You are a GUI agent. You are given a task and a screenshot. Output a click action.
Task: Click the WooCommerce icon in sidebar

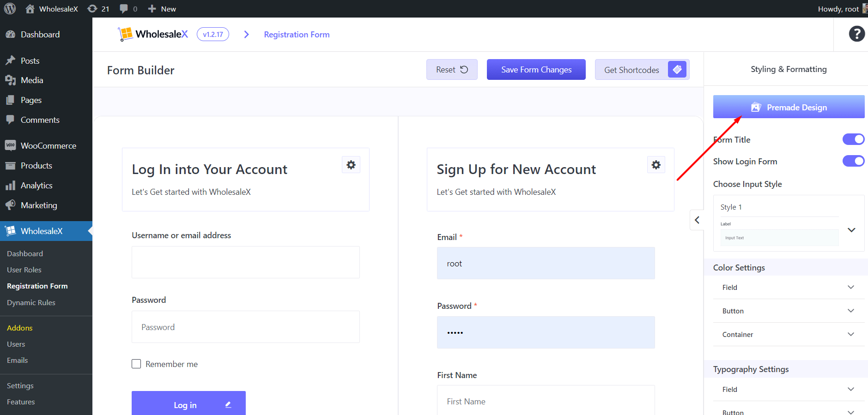tap(10, 145)
